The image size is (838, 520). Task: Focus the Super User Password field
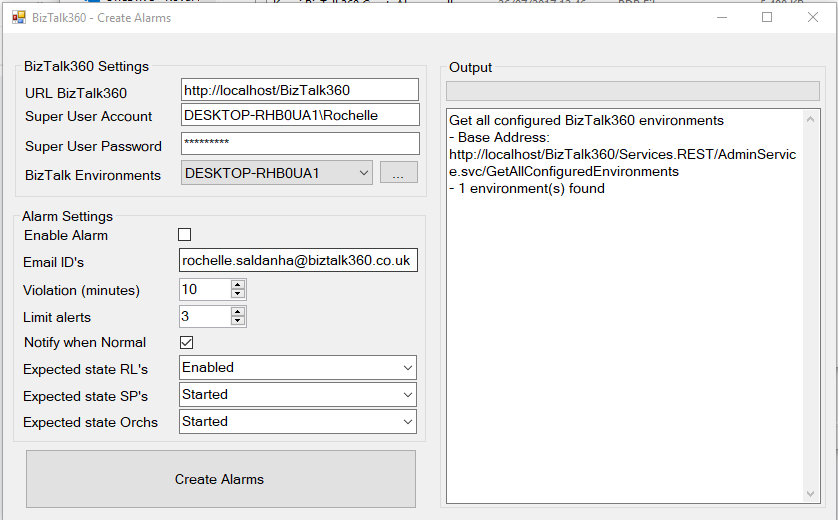(300, 143)
